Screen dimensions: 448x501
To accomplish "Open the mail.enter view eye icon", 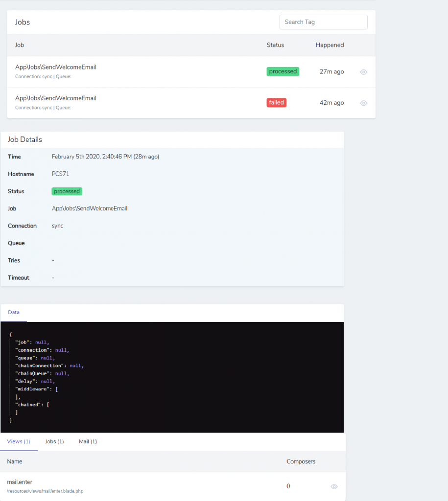I will coord(334,486).
